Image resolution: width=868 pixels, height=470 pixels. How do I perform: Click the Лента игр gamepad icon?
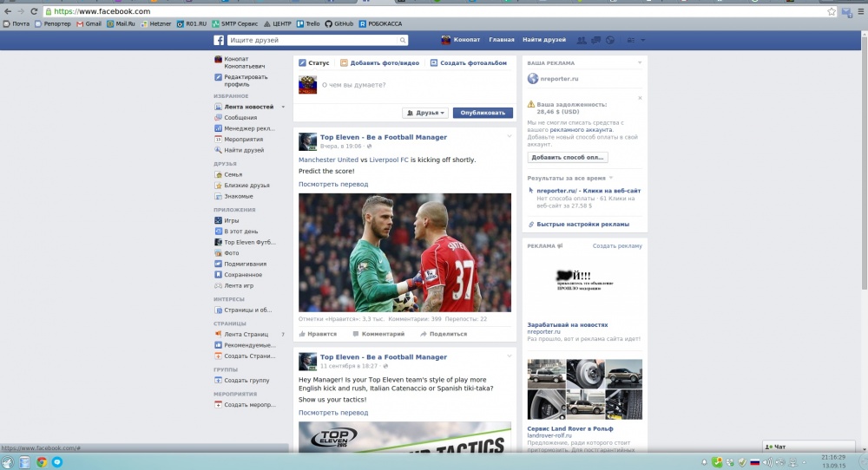pyautogui.click(x=218, y=286)
